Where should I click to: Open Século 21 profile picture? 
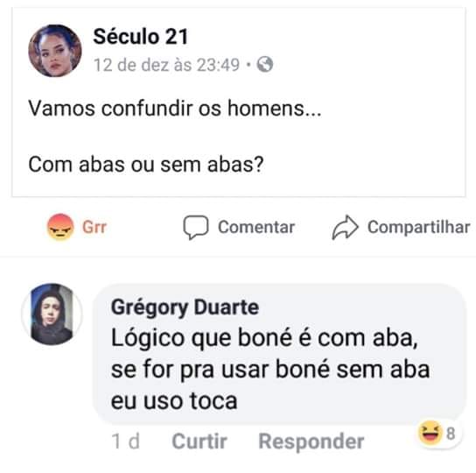tap(55, 51)
